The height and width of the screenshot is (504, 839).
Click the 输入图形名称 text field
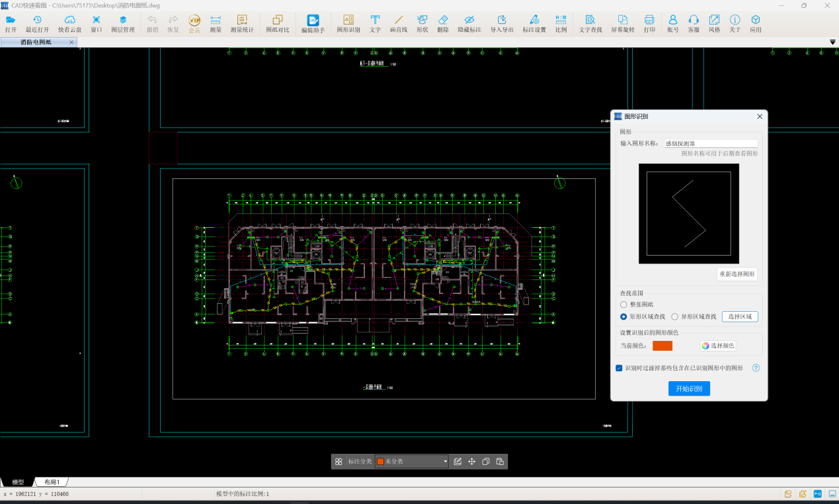point(711,143)
